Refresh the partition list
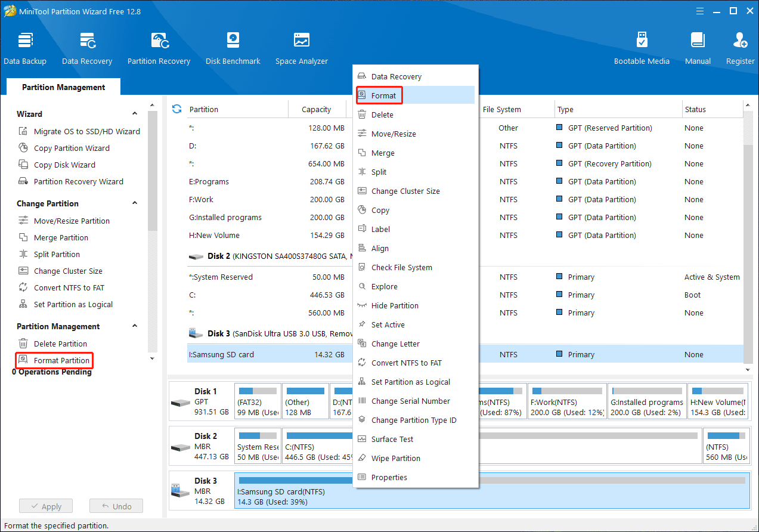This screenshot has height=532, width=759. click(176, 109)
